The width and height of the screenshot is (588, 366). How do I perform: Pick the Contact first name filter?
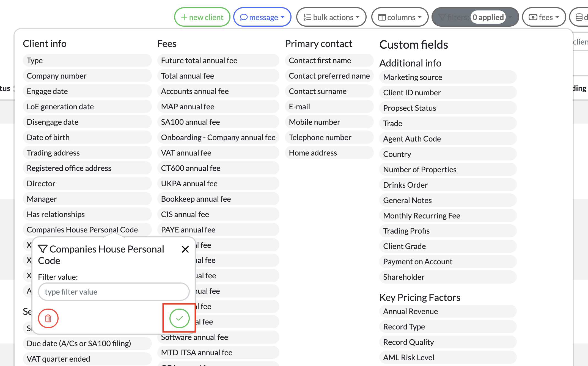[329, 60]
